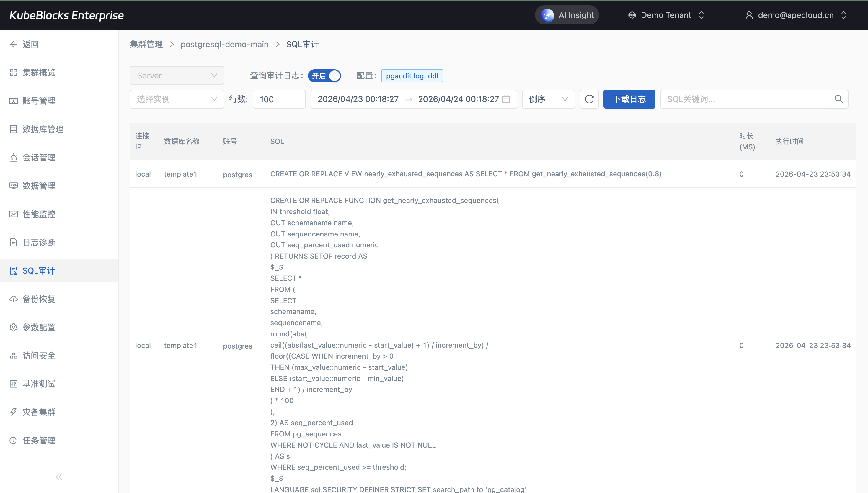868x493 pixels.
Task: Expand the 选择实例 instance dropdown
Action: pos(177,99)
